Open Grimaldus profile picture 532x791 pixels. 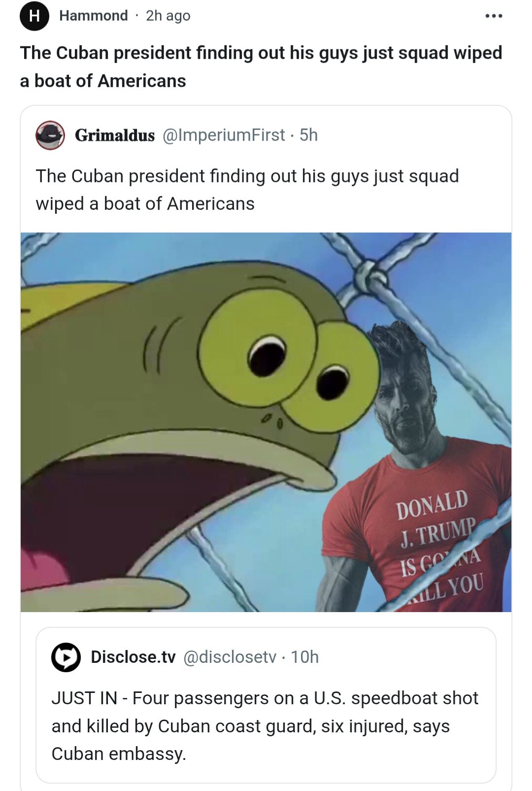pos(50,135)
